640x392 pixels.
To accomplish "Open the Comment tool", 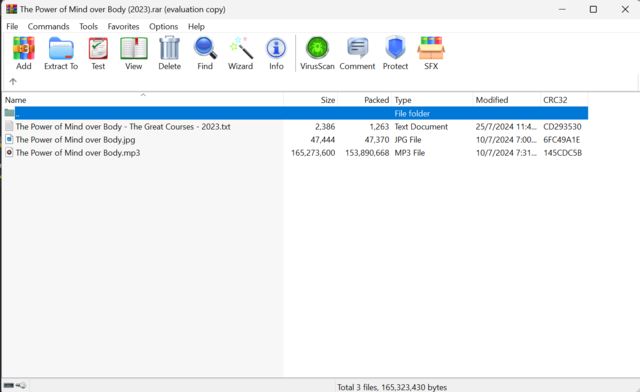I will pyautogui.click(x=357, y=53).
